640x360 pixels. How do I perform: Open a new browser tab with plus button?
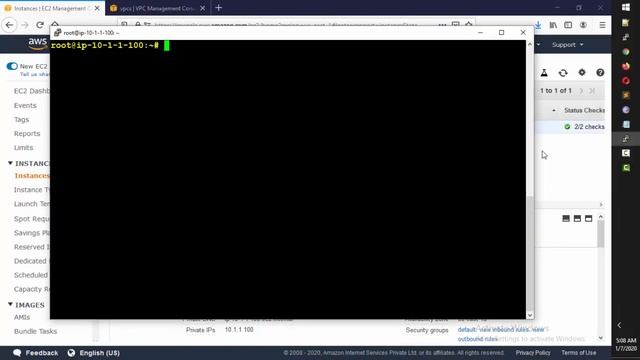coord(219,8)
